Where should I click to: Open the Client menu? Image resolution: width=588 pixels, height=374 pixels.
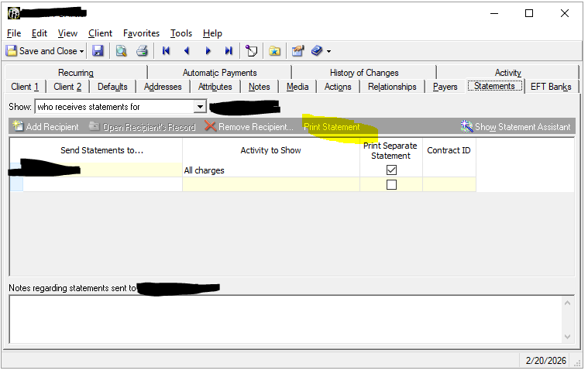(100, 33)
